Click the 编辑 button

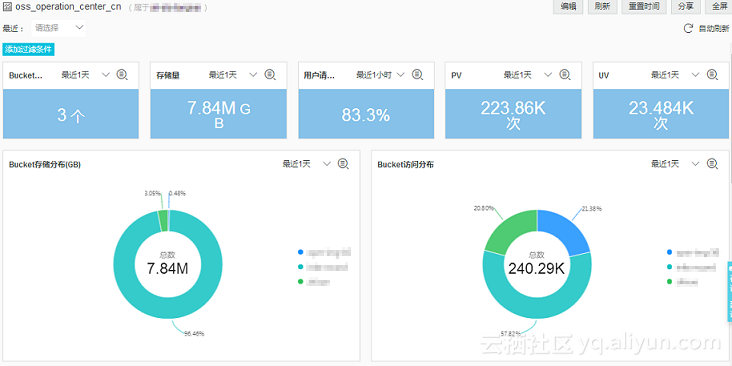[x=568, y=7]
